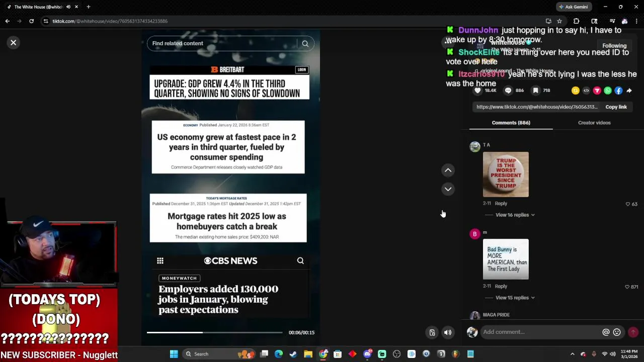Screen dimensions: 644x362
Task: Open Steam from the taskbar
Action: [293, 354]
